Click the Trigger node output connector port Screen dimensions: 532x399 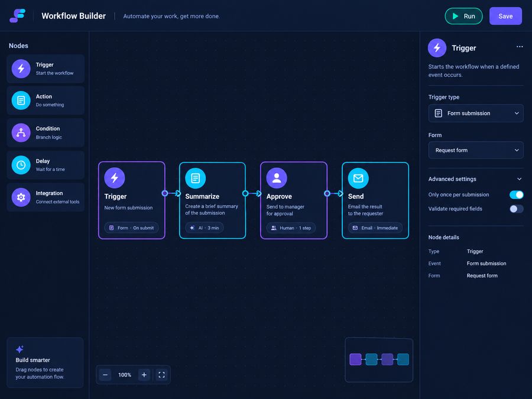[x=165, y=193]
